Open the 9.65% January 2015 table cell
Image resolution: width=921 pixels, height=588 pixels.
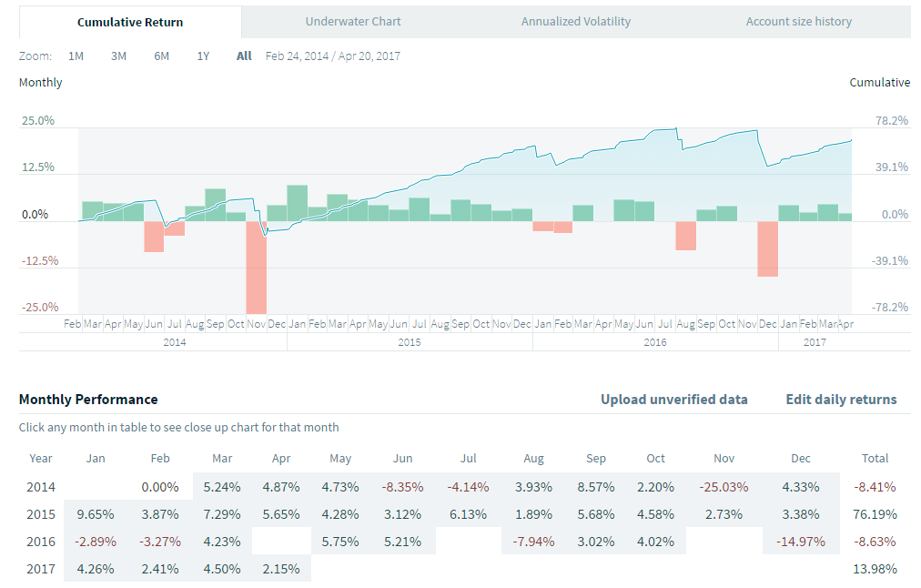(96, 514)
